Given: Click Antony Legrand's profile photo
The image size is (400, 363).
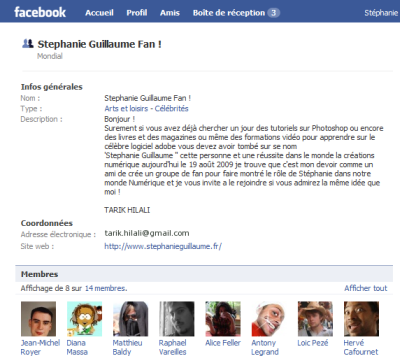Looking at the screenshot, I should (x=269, y=319).
